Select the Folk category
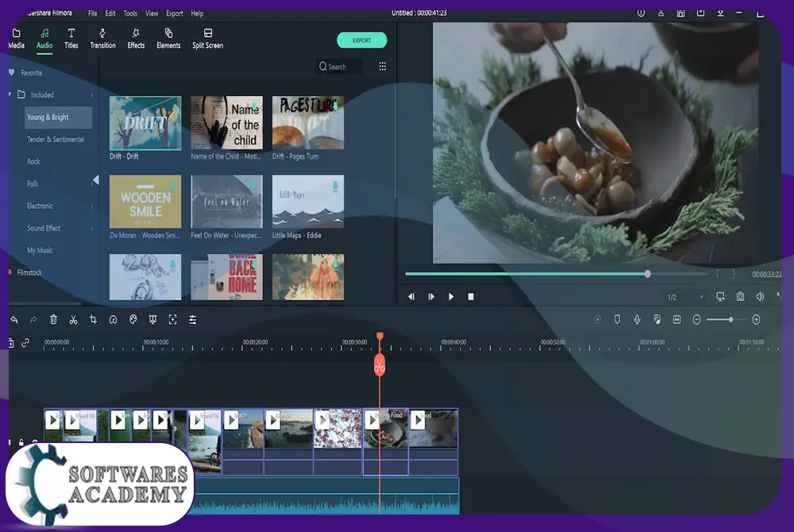 (x=33, y=183)
